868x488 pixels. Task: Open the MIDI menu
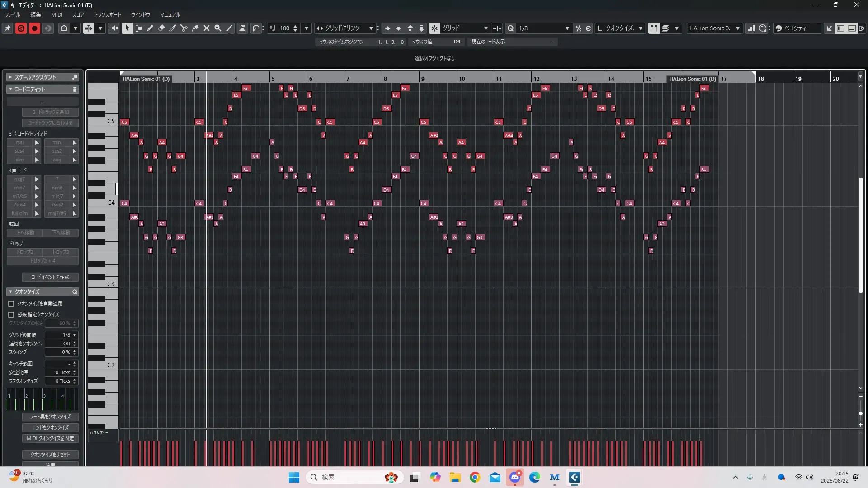pos(57,14)
